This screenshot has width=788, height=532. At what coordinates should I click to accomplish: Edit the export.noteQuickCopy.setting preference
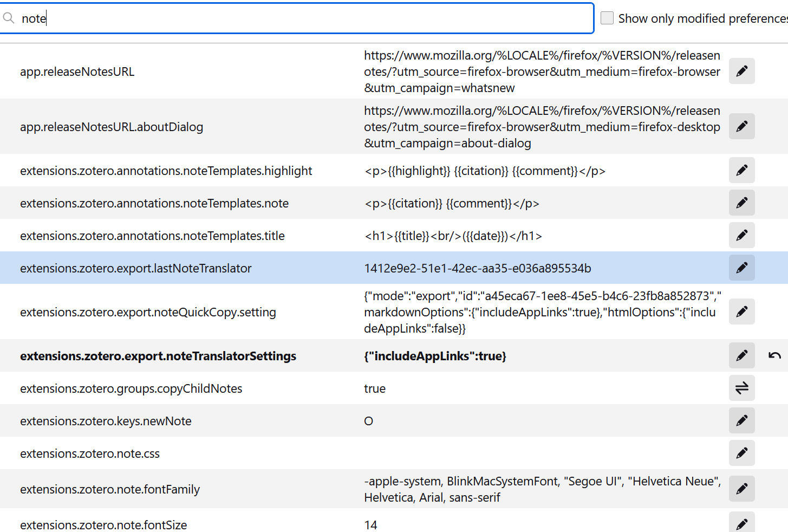741,312
